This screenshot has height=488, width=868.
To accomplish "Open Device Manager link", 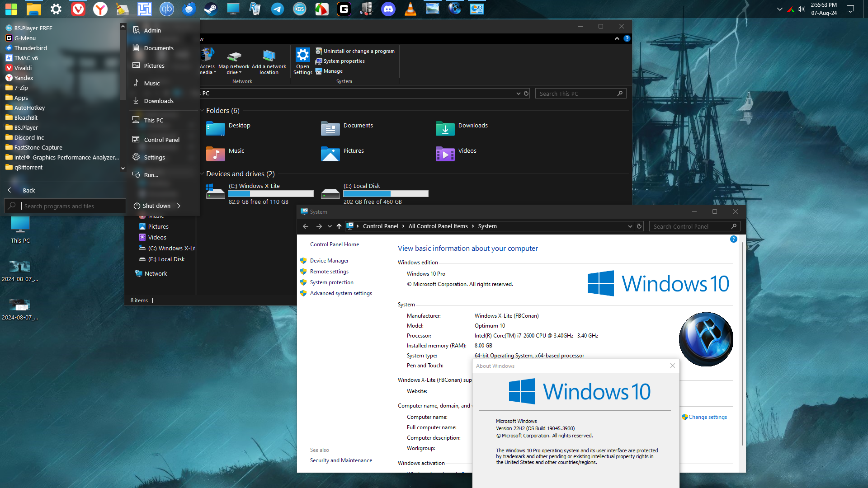I will pyautogui.click(x=329, y=261).
